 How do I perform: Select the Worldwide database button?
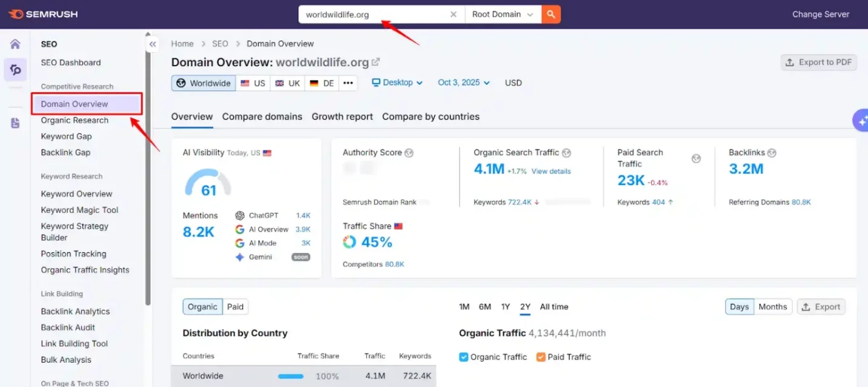pos(204,83)
